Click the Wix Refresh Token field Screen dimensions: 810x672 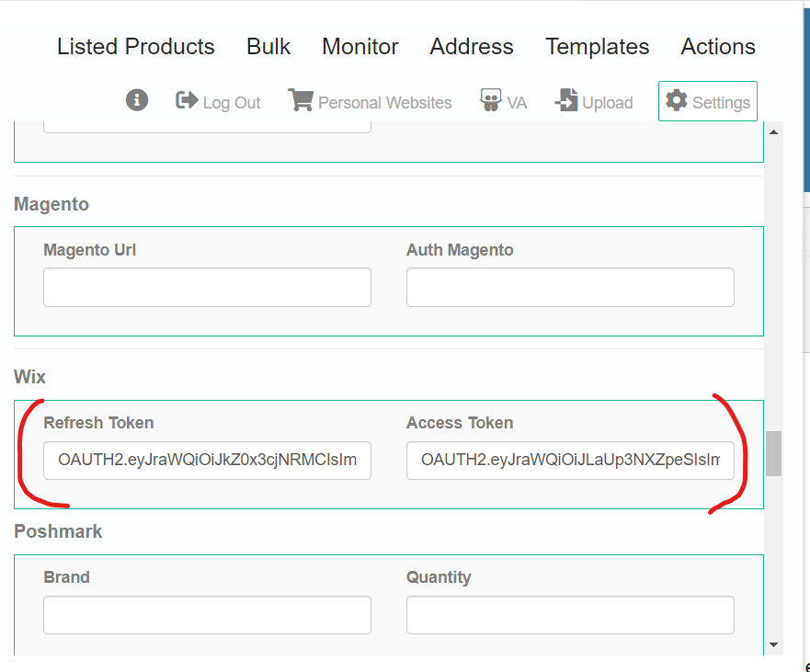coord(207,461)
